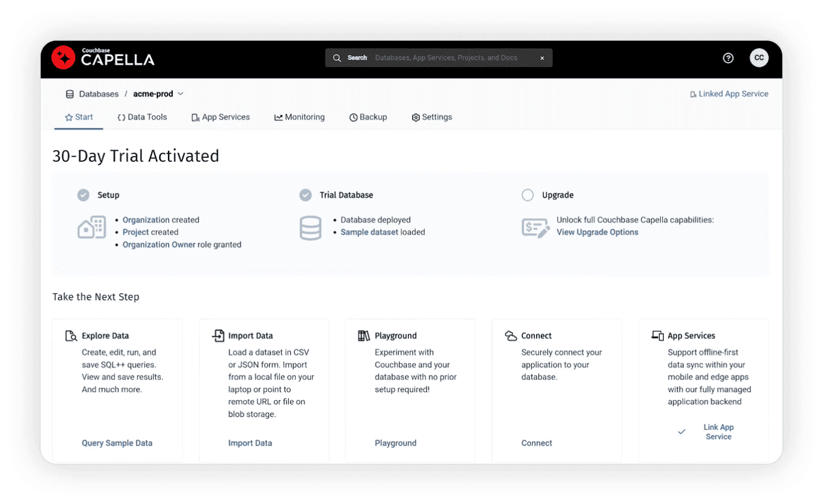Open the Monitoring tab
Viewport: 823px width, 504px height.
coord(300,117)
